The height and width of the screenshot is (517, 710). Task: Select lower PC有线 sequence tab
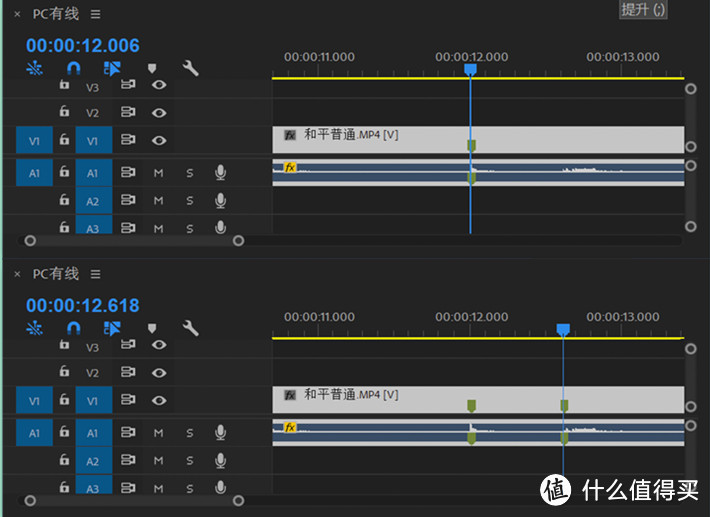(56, 274)
